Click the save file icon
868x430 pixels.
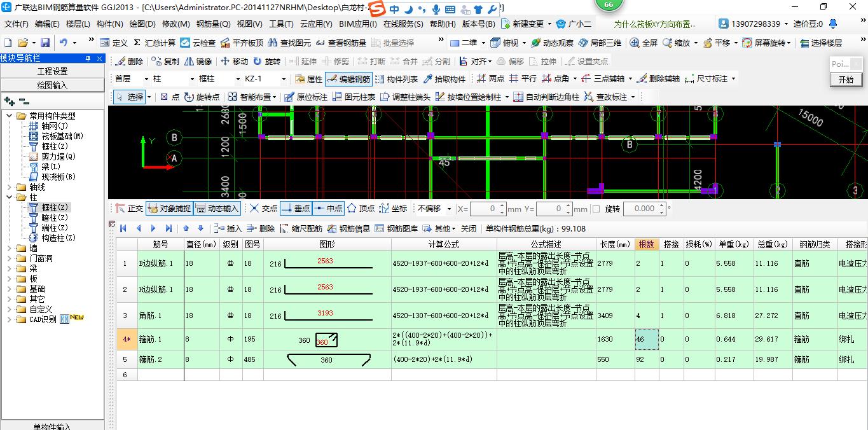tap(45, 43)
